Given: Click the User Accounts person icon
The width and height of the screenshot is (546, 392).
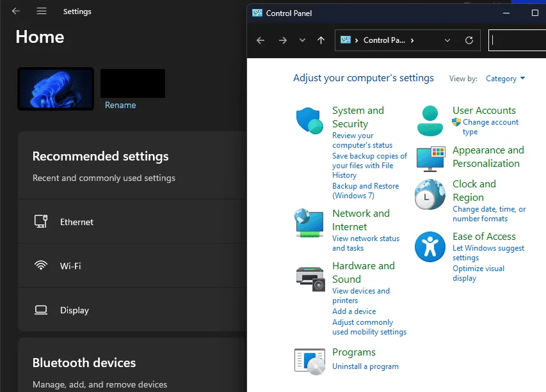Looking at the screenshot, I should coord(430,121).
